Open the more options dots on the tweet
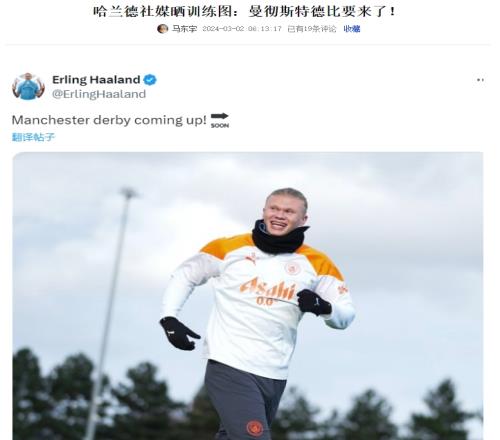 [x=480, y=80]
